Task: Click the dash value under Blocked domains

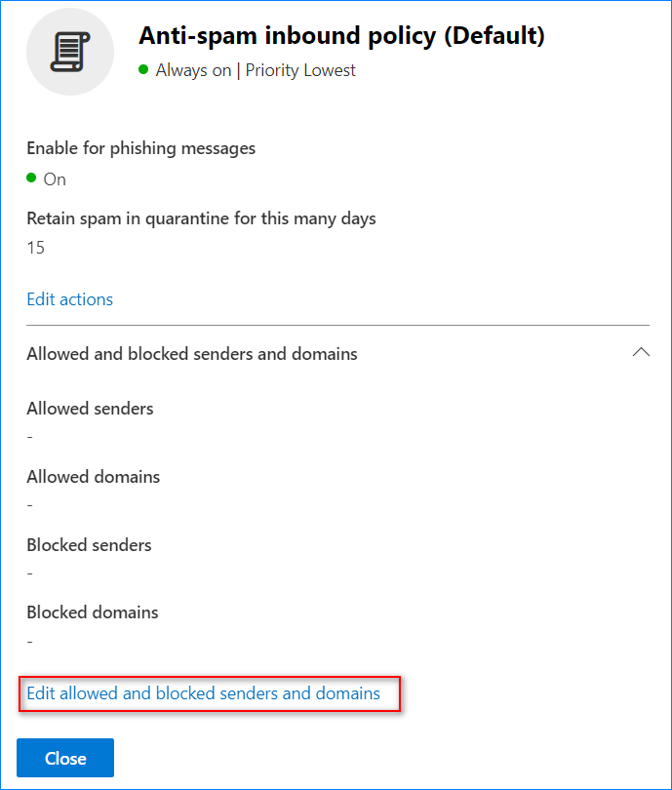Action: coord(29,642)
